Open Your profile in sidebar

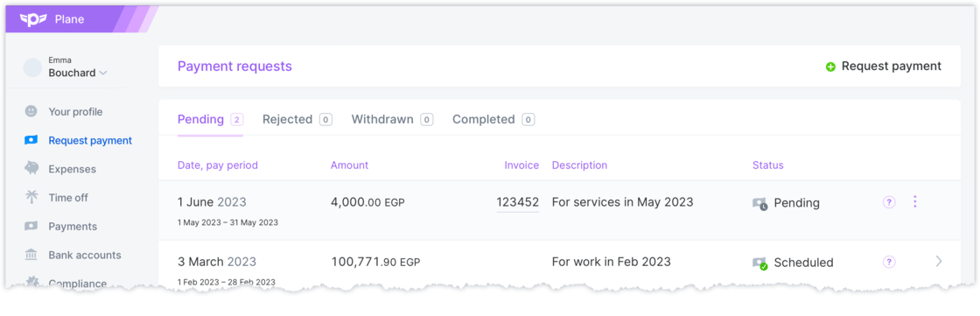coord(75,111)
